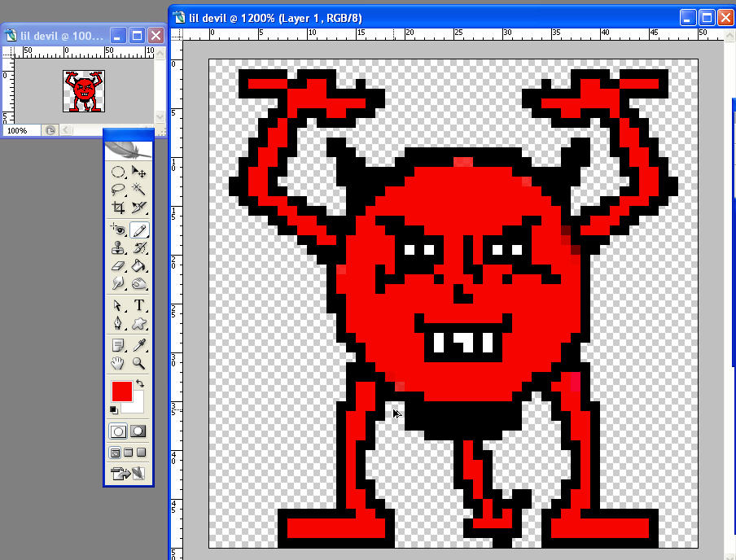736x560 pixels.
Task: Open the red foreground color swatch
Action: [x=121, y=391]
